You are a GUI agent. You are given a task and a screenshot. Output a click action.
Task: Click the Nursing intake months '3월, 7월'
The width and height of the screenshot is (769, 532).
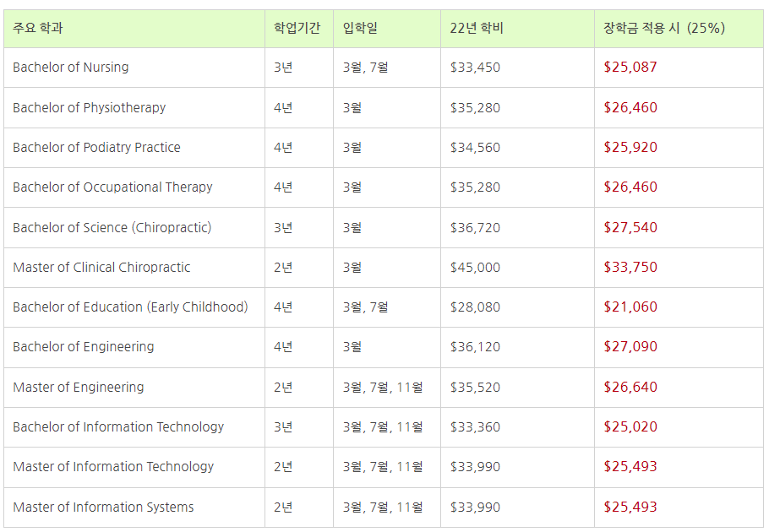[x=365, y=68]
